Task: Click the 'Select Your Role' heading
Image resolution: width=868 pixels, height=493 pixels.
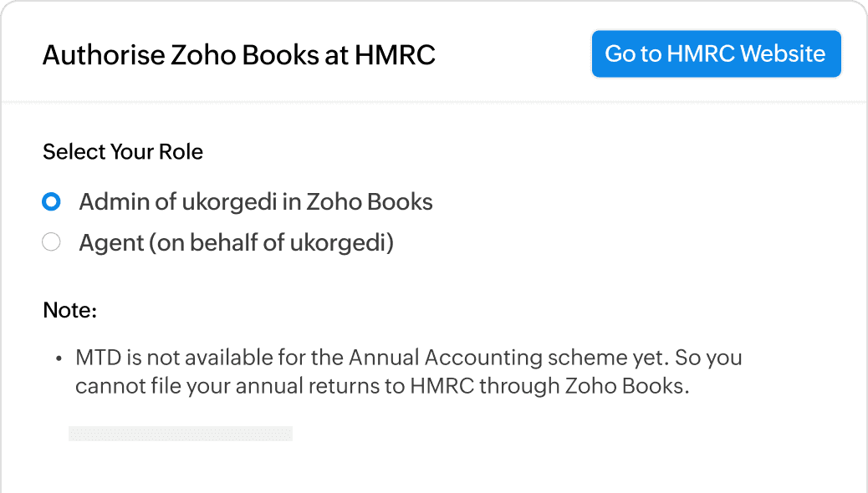Action: (x=123, y=152)
